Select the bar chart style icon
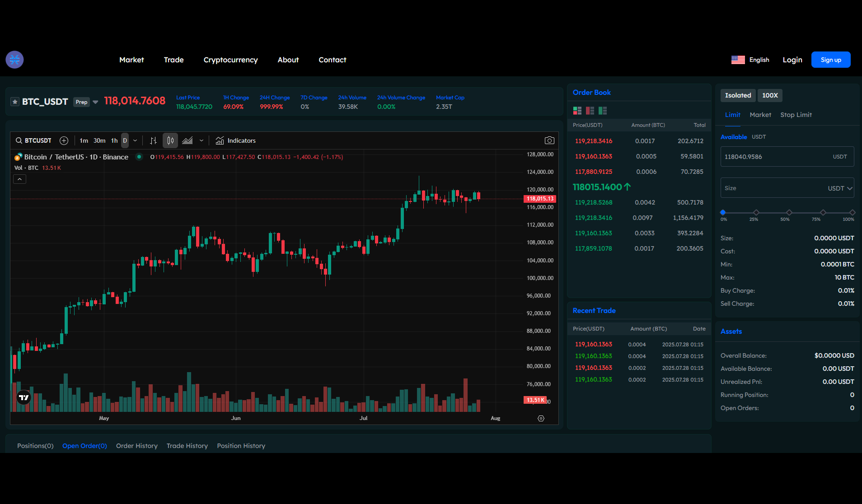 pos(153,140)
